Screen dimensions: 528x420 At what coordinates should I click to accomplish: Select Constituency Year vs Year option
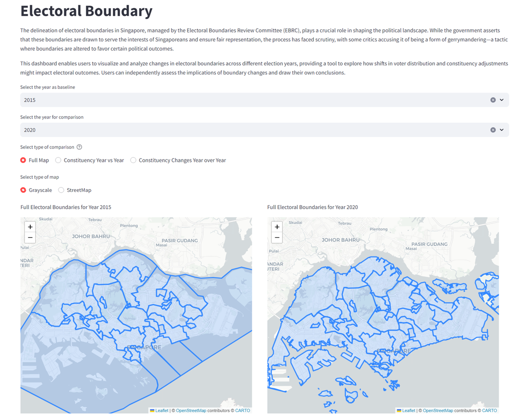58,160
